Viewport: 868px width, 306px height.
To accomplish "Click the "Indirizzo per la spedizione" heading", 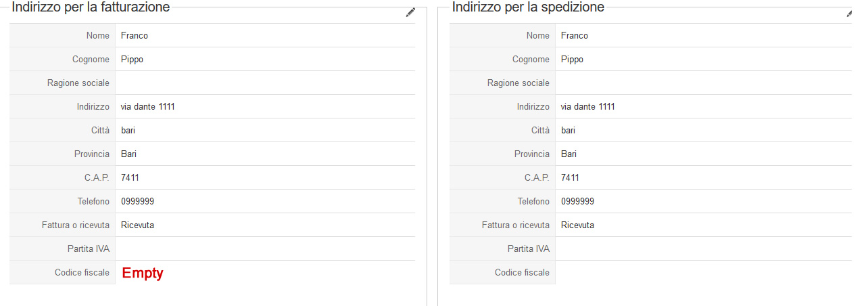I will [x=528, y=8].
